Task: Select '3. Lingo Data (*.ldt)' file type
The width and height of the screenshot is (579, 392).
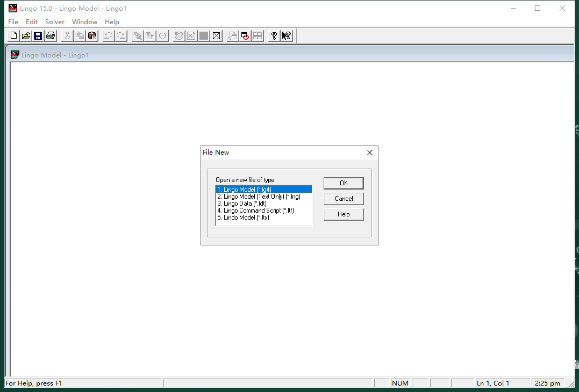Action: [263, 204]
